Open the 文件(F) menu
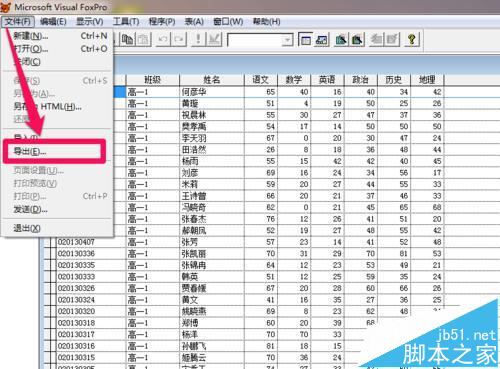 point(18,22)
